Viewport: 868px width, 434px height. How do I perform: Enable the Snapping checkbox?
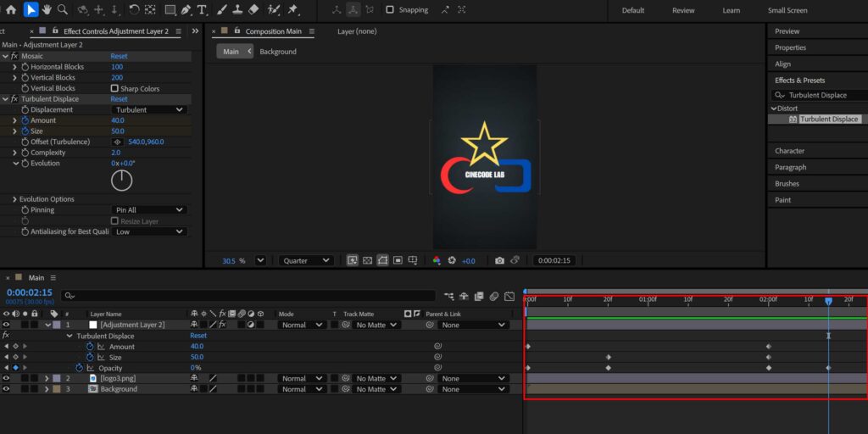(390, 10)
